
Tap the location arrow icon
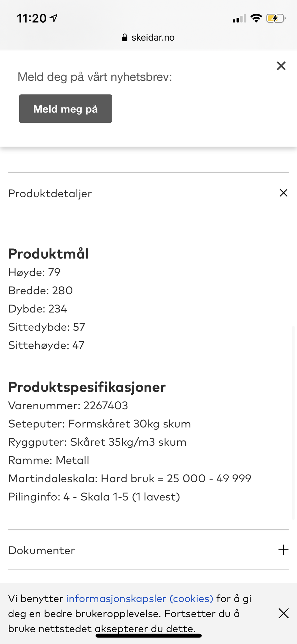pyautogui.click(x=54, y=18)
